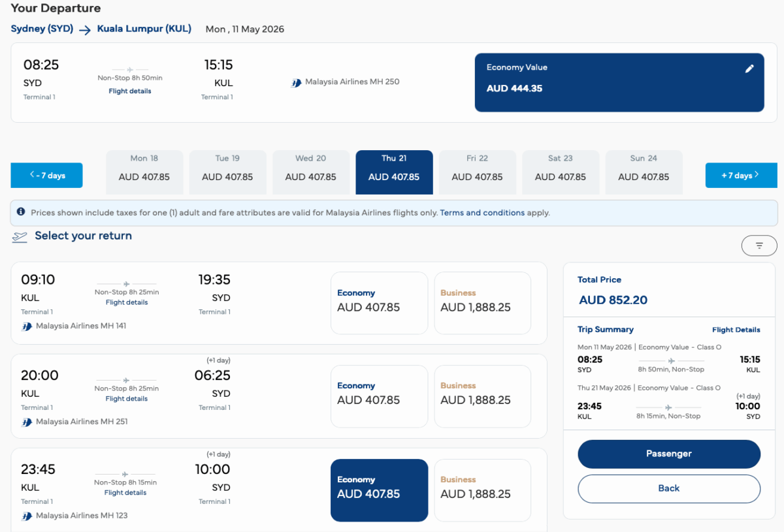Click the Mon 11 May 2026 summary line
The image size is (784, 532).
click(x=649, y=347)
